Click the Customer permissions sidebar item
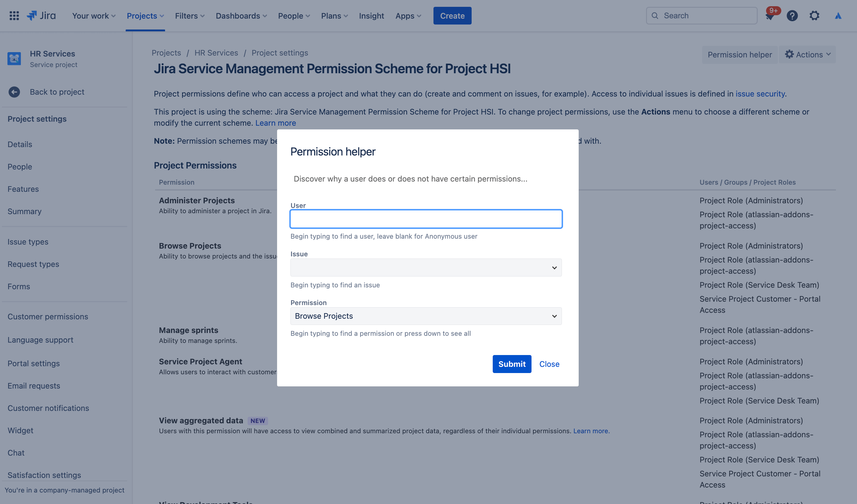The height and width of the screenshot is (504, 857). click(x=47, y=317)
